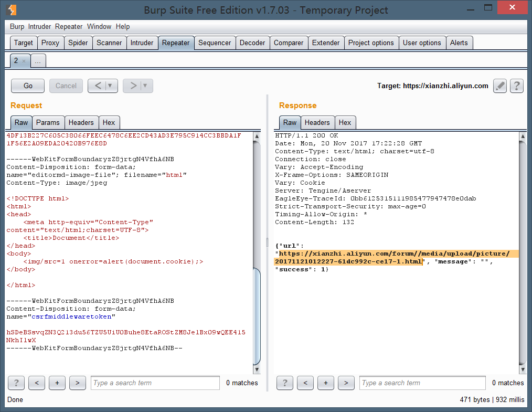Open the Window menu
Screen dimensions: 532x412
pyautogui.click(x=99, y=26)
